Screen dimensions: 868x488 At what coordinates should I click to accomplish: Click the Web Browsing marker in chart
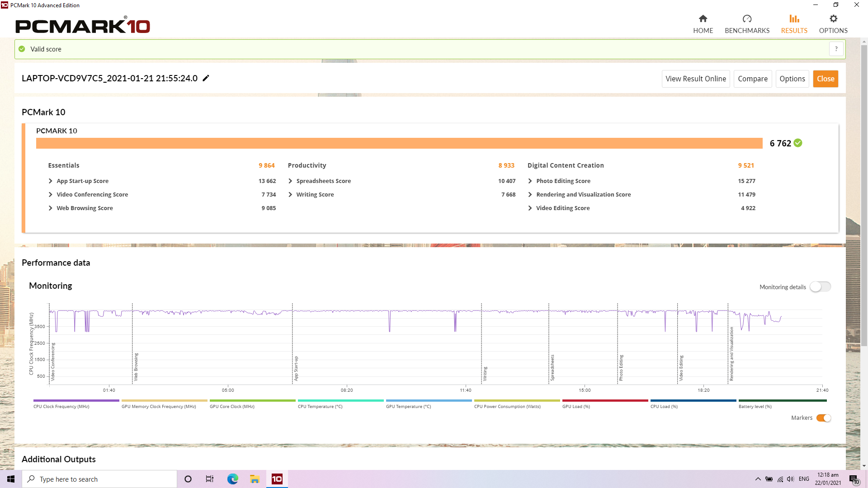[x=136, y=367]
